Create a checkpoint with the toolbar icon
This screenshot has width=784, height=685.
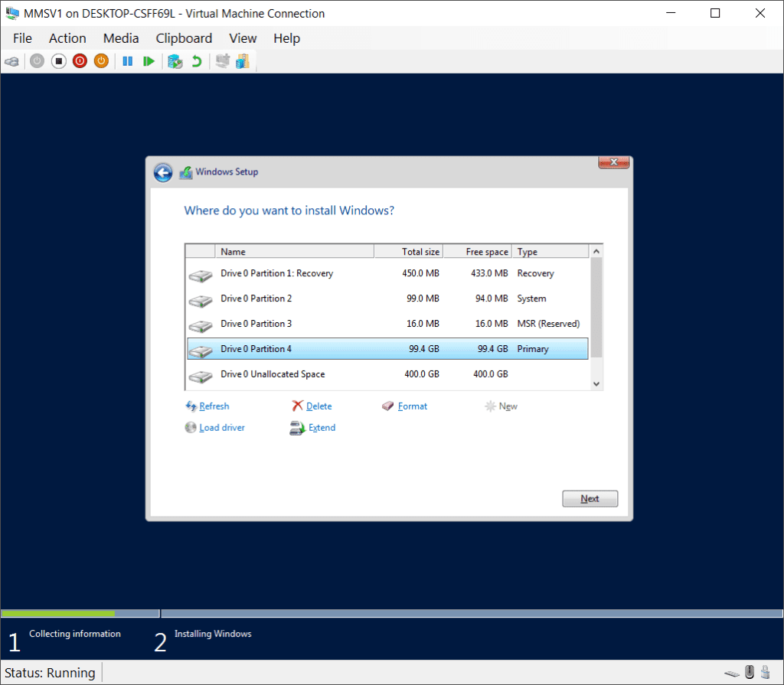click(x=175, y=61)
